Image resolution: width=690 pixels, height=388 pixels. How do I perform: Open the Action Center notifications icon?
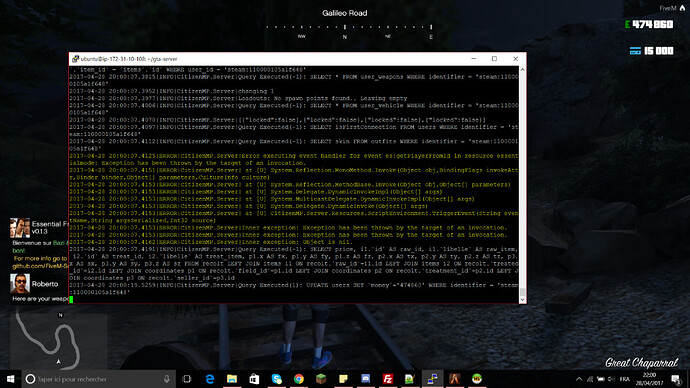pyautogui.click(x=676, y=379)
